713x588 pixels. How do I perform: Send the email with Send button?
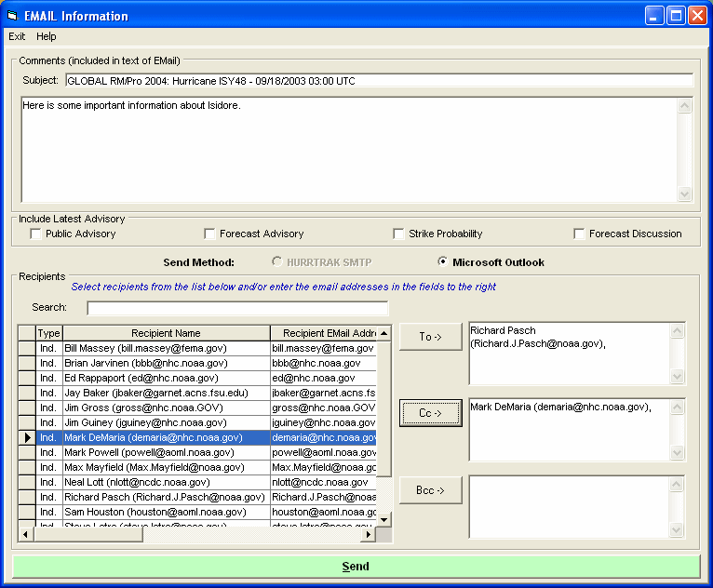[356, 567]
